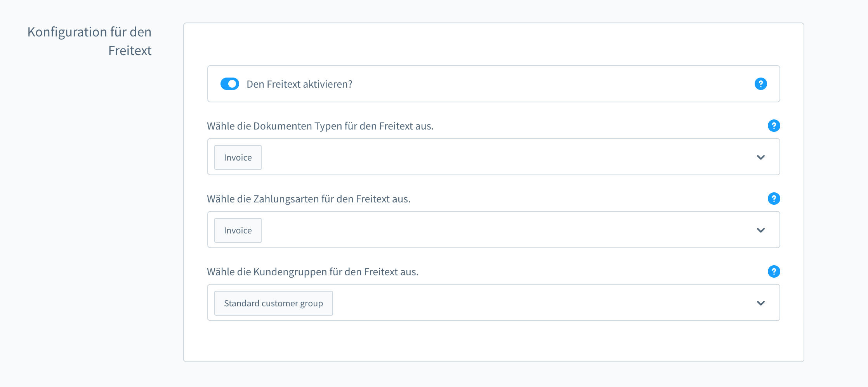Select the Invoice tag under Dokumenten Typen
868x387 pixels.
[x=238, y=157]
